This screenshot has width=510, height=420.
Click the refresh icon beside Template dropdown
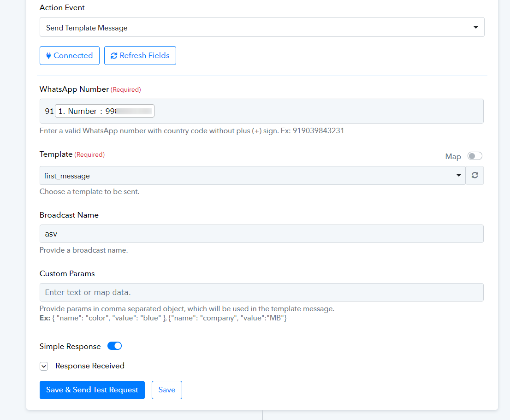(x=475, y=176)
